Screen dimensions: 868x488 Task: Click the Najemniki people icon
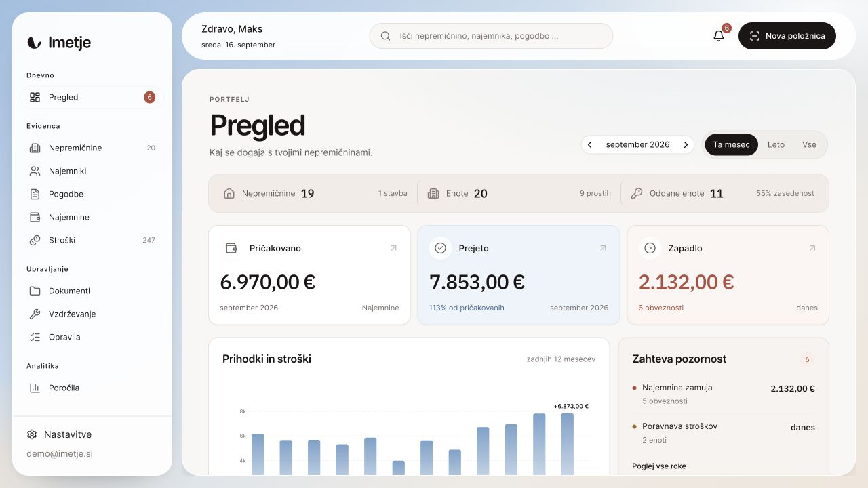35,171
